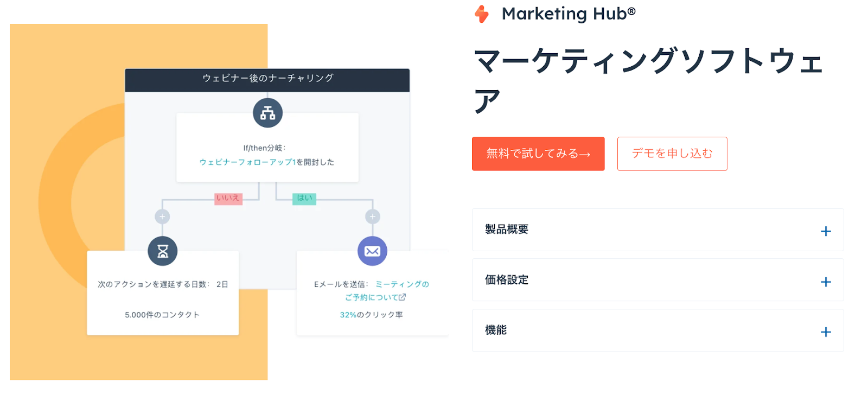Viewport: 868px width, 401px height.
Task: Click external link icon after ご予約について
Action: coord(402,297)
